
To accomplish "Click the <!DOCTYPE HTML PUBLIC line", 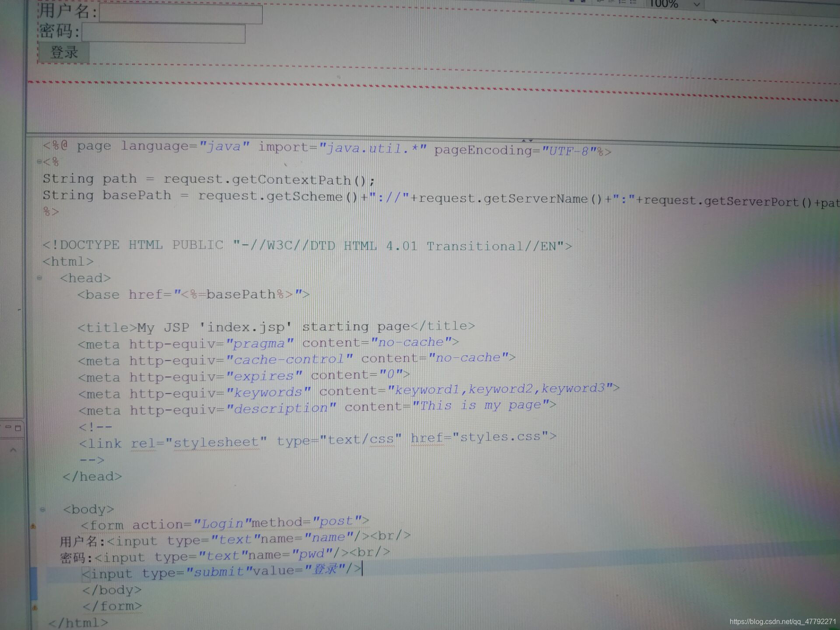I will click(307, 245).
